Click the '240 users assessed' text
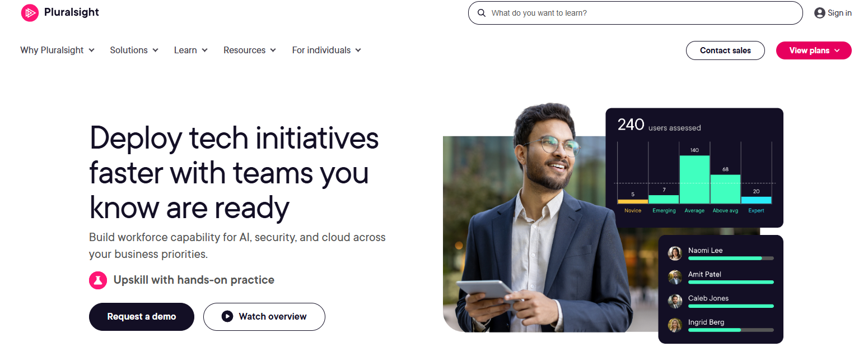The image size is (868, 360). pyautogui.click(x=659, y=125)
